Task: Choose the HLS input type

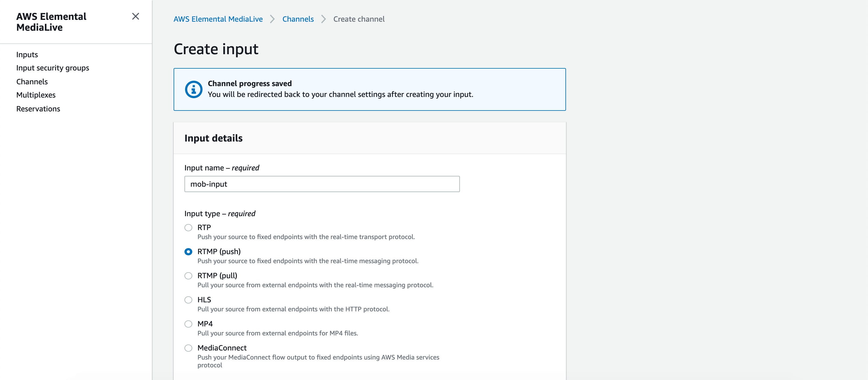Action: [x=188, y=300]
